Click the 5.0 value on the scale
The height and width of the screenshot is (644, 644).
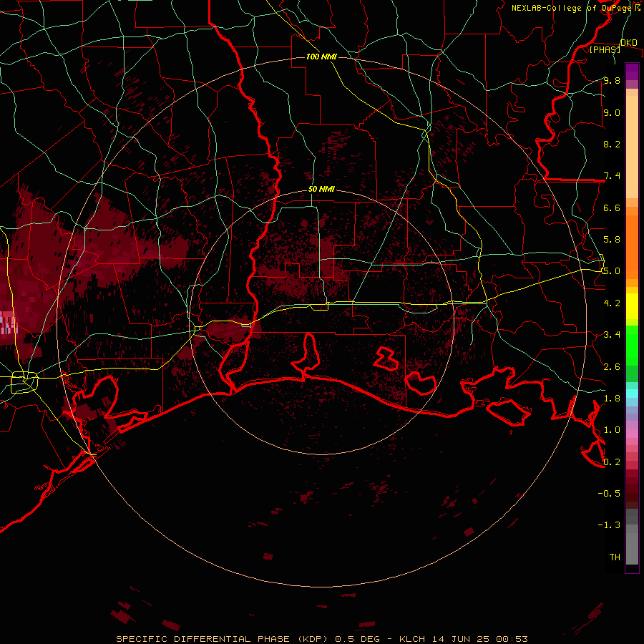point(612,271)
